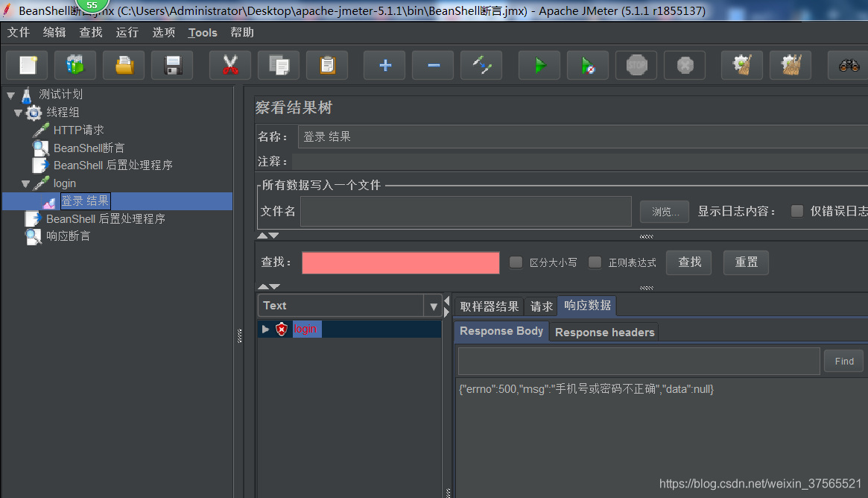Click result tree split pane arrows
The width and height of the screenshot is (868, 498).
(x=447, y=306)
